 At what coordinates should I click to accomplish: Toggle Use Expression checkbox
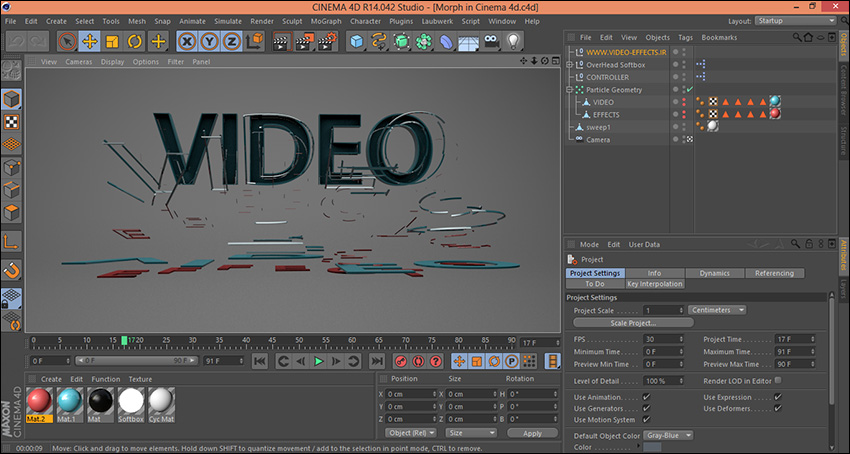[x=778, y=397]
